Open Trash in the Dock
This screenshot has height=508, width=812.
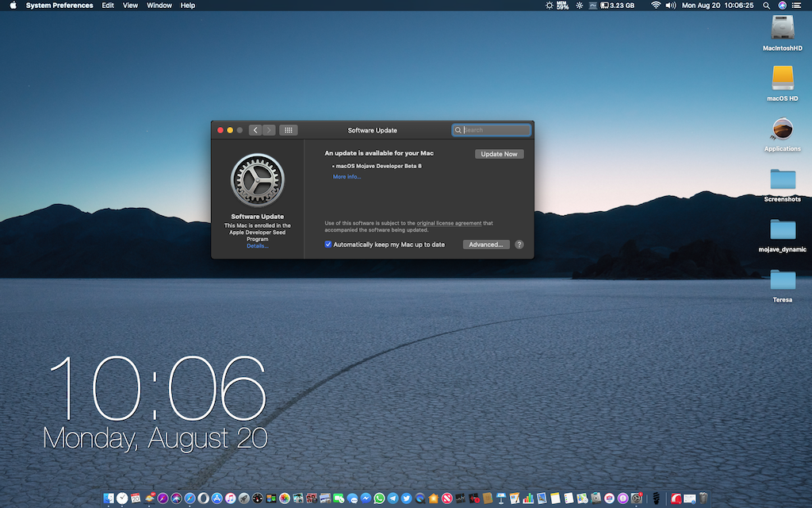[704, 498]
